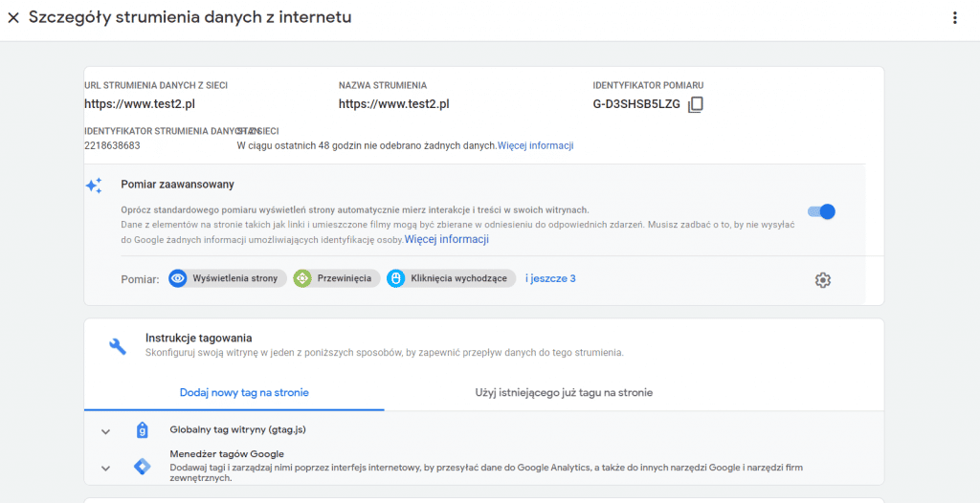Click the gtag.js tag icon
Screen dimensions: 980x503
tap(143, 430)
